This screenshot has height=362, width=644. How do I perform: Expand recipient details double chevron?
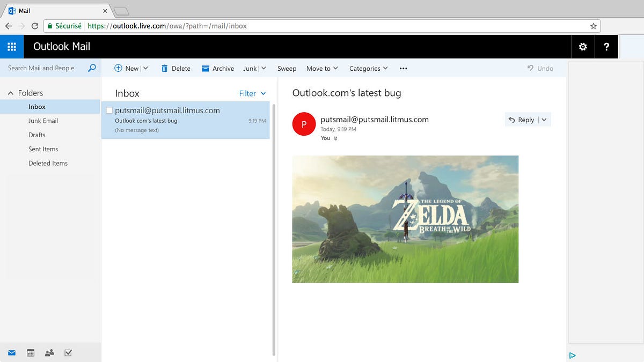(x=336, y=138)
